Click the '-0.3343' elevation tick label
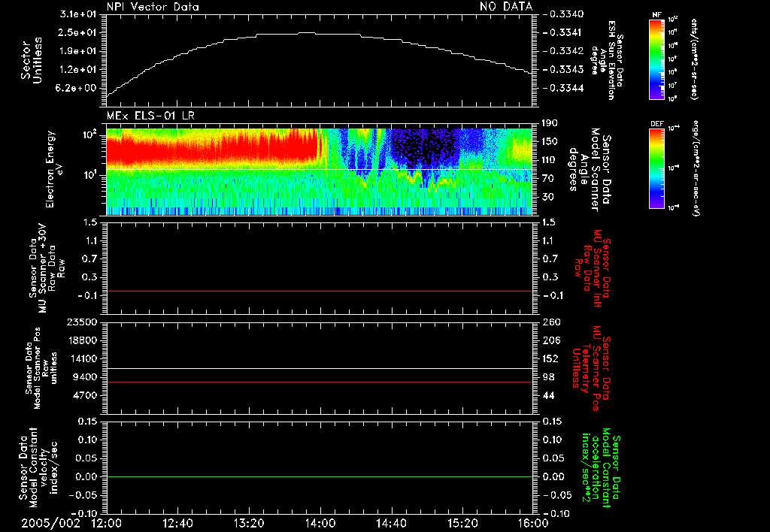 564,70
